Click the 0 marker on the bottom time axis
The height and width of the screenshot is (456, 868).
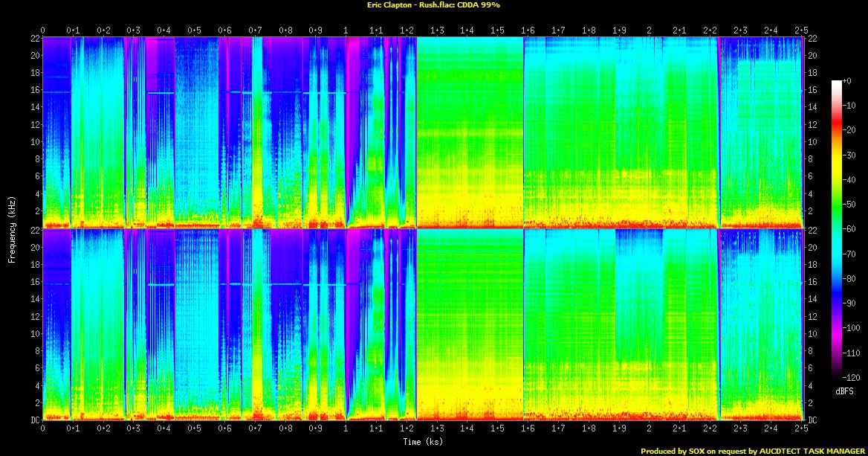[x=42, y=429]
